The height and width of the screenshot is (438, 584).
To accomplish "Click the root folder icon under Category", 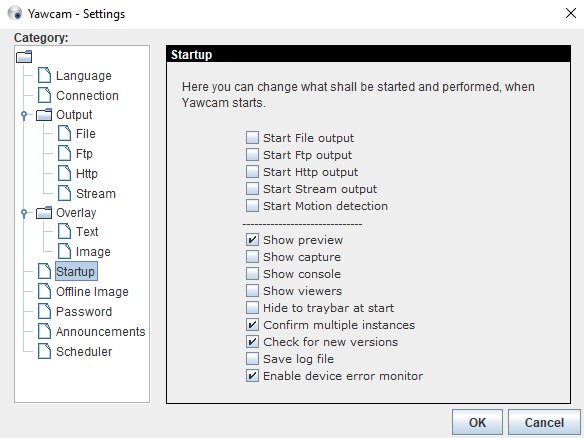I will coord(24,57).
